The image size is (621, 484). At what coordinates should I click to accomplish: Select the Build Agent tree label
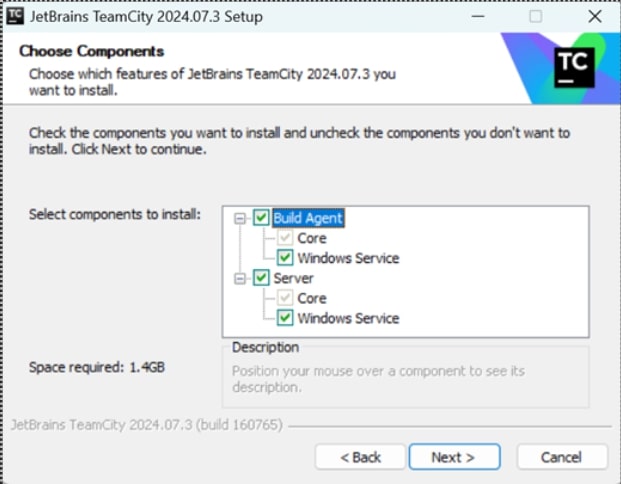(308, 218)
